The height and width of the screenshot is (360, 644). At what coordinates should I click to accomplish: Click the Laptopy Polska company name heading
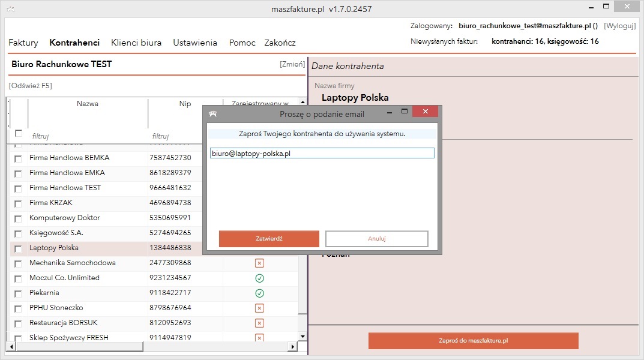coord(355,98)
